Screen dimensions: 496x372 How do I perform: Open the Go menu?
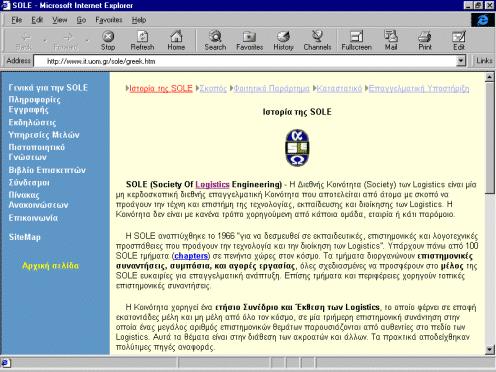[x=81, y=20]
